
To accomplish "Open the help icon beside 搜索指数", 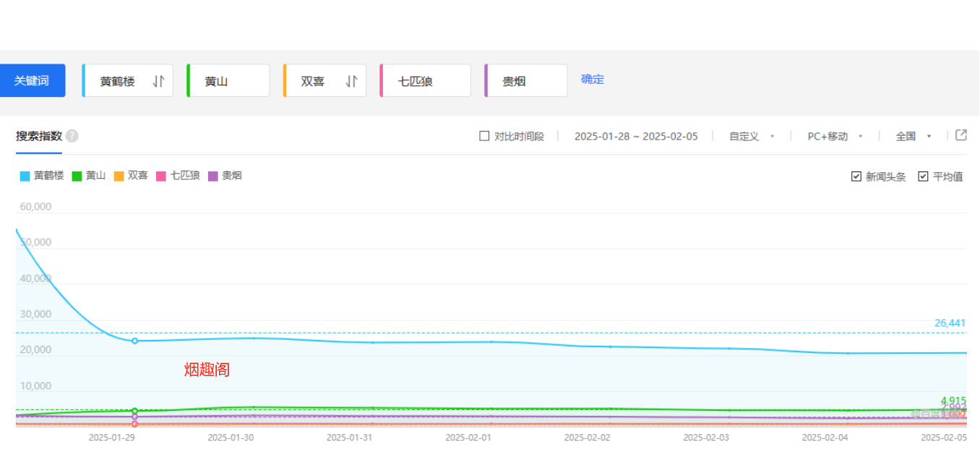I will tap(72, 136).
